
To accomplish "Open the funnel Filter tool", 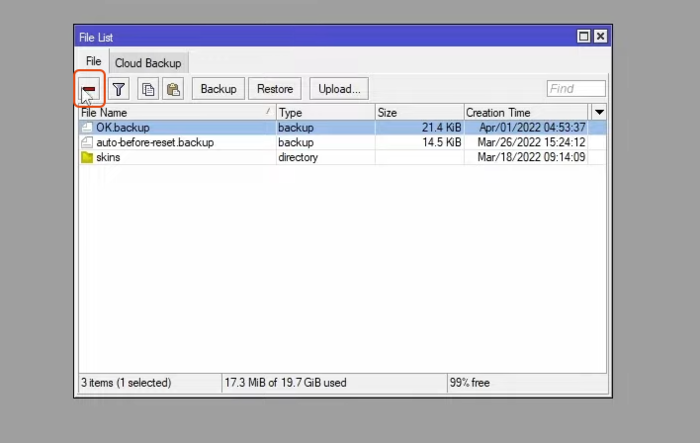I will (118, 89).
